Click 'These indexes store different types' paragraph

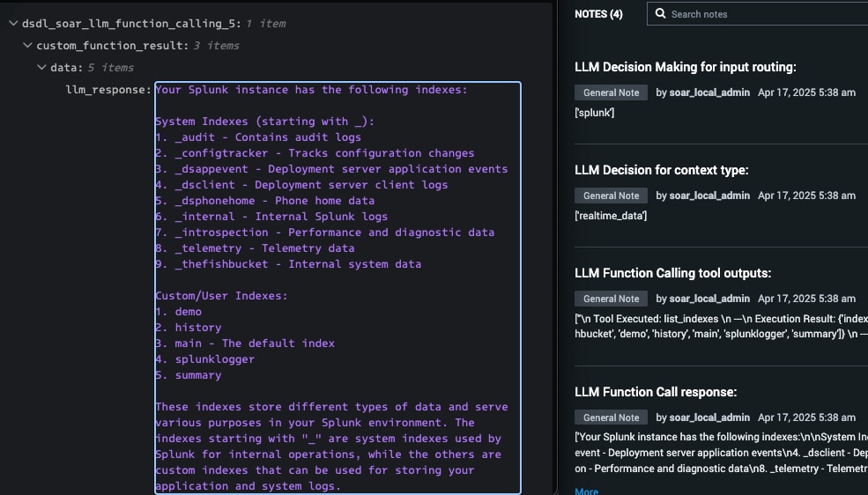click(331, 447)
